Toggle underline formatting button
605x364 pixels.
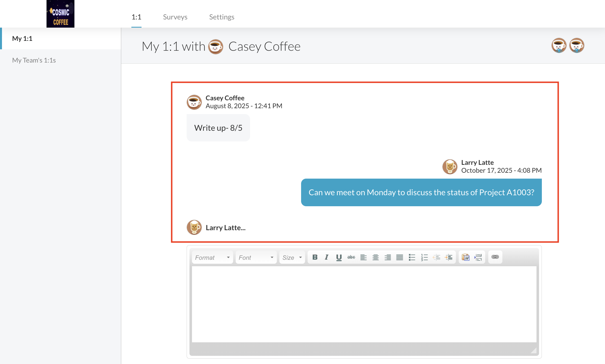pos(339,257)
